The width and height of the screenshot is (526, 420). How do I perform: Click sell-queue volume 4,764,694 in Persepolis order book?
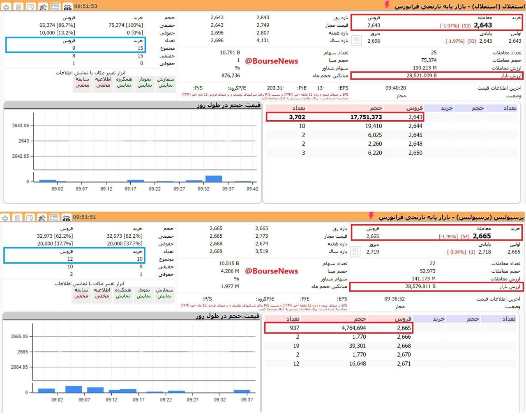[354, 328]
